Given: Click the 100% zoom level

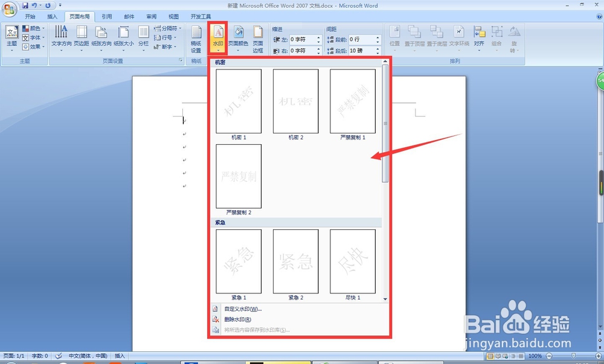Looking at the screenshot, I should [x=535, y=356].
